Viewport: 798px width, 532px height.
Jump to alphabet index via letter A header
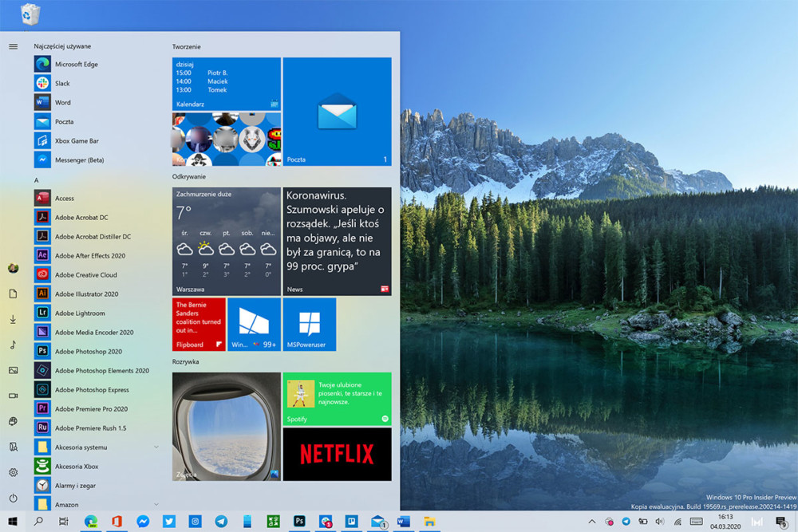36,180
